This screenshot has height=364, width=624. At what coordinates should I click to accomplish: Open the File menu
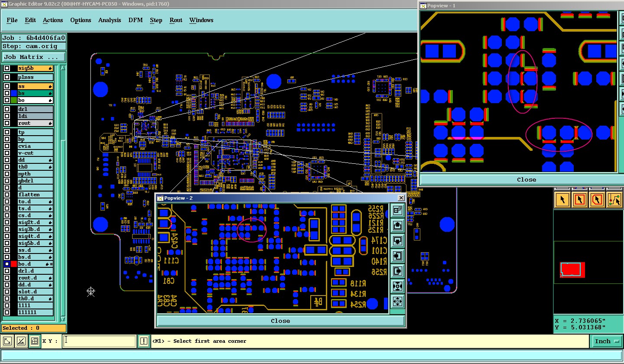(x=12, y=20)
